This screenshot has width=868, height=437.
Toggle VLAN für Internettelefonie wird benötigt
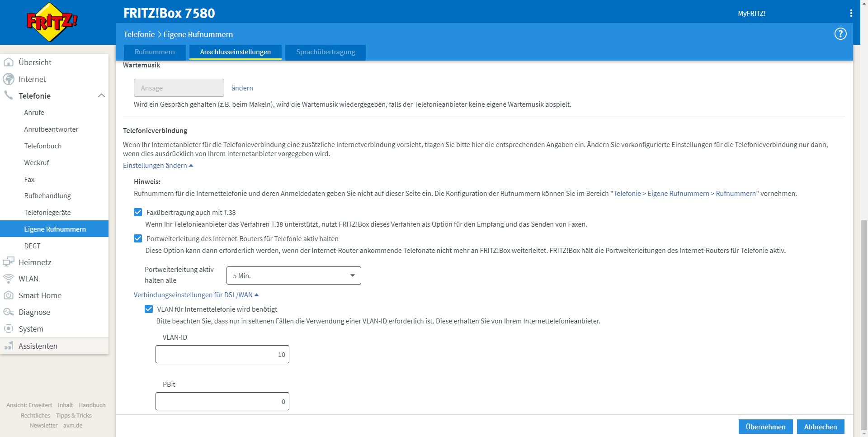coord(149,309)
